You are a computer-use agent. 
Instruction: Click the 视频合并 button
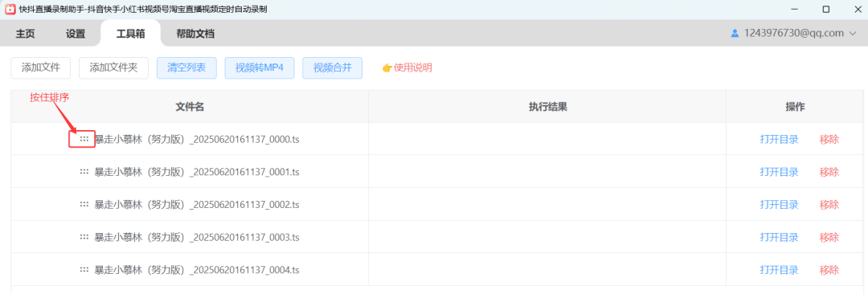pyautogui.click(x=332, y=68)
